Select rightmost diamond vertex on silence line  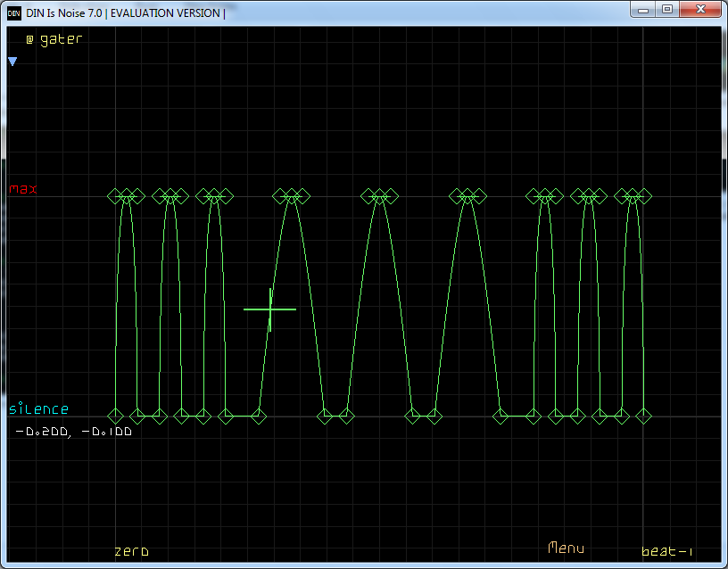click(x=643, y=415)
